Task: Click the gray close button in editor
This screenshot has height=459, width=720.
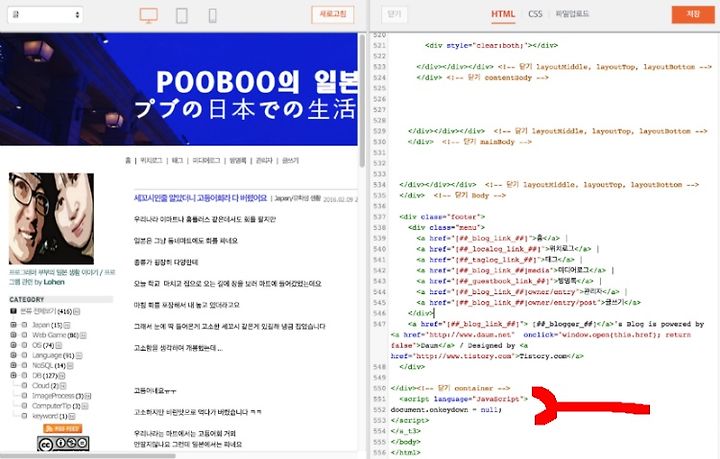Action: tap(394, 14)
